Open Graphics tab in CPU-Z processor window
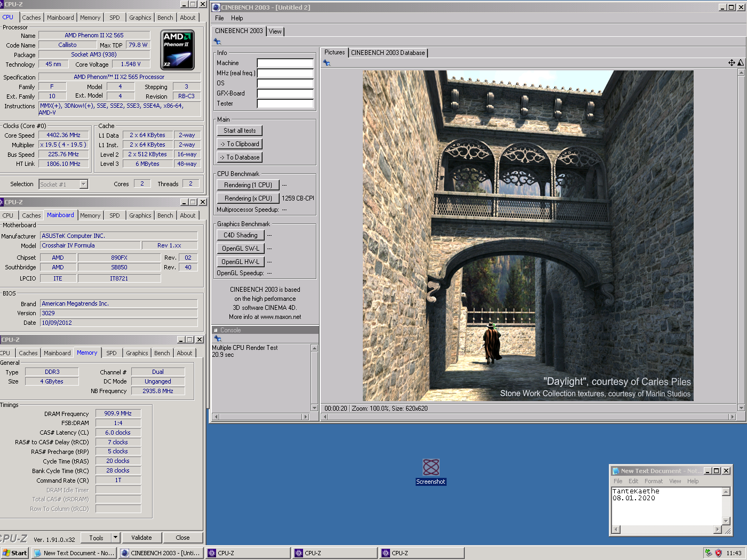Screen dimensions: 747x560 coord(140,18)
